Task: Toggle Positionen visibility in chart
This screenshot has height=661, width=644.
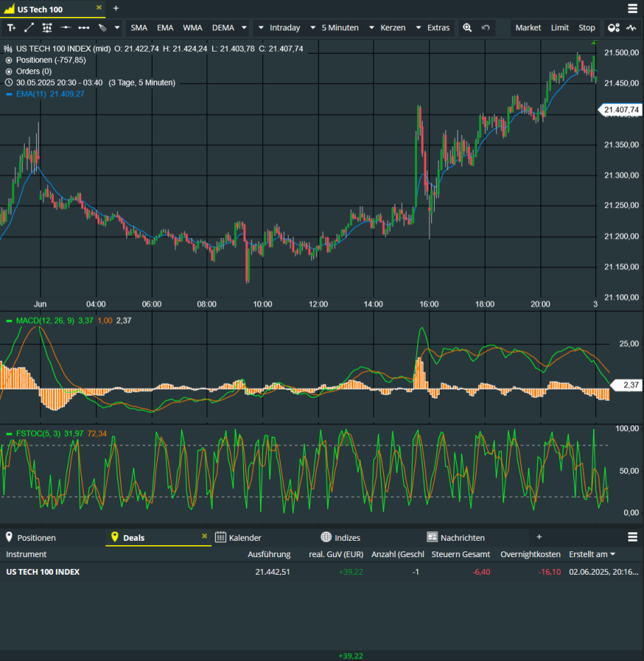Action: coord(8,60)
